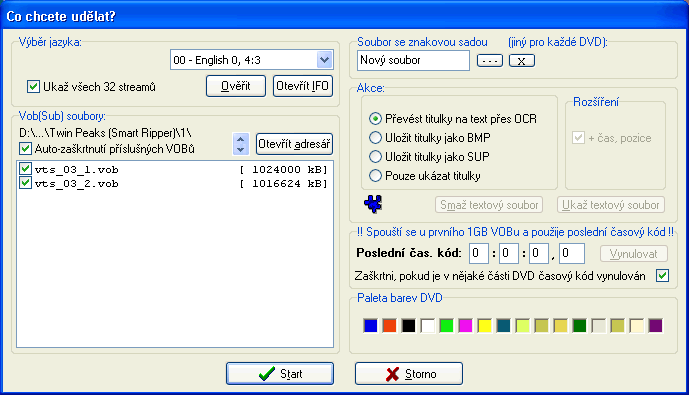Click the last field after the comma in time code
The image size is (689, 395).
click(x=572, y=254)
